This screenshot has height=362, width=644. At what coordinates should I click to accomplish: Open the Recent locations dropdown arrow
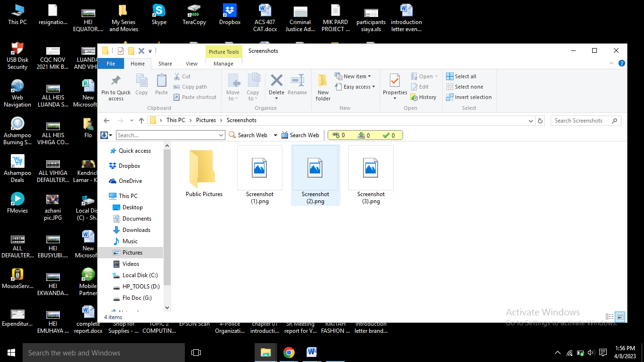pyautogui.click(x=132, y=121)
